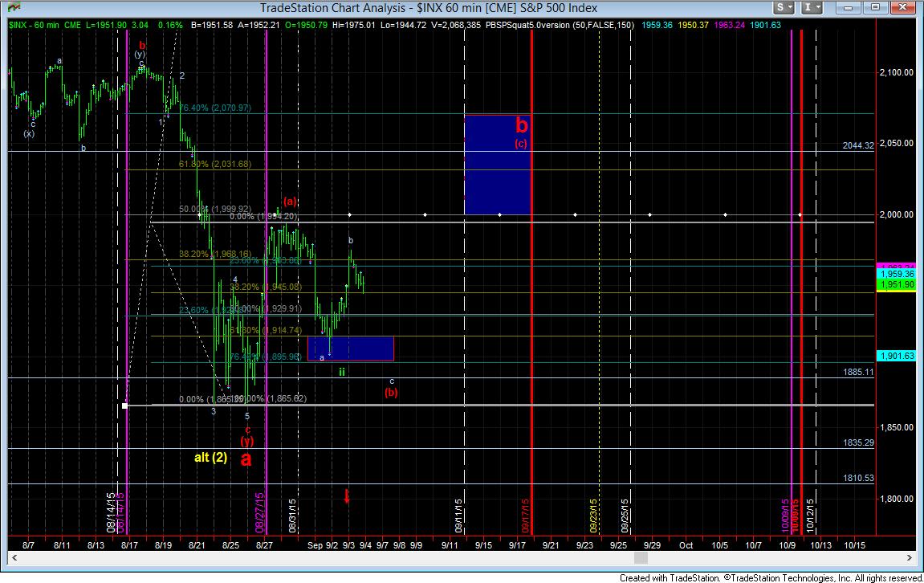
Task: Click the right arrow of the horizontal scrollbar
Action: pyautogui.click(x=910, y=557)
